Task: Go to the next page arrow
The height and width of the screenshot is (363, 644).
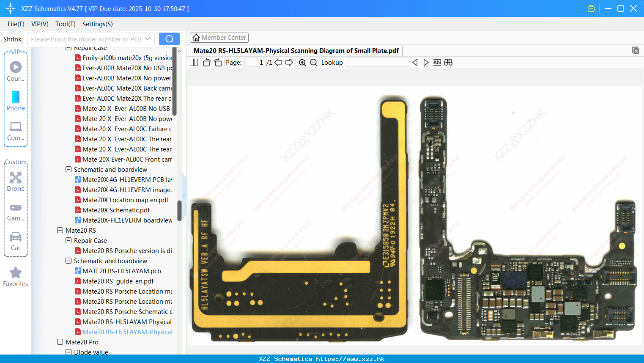Action: coord(289,62)
